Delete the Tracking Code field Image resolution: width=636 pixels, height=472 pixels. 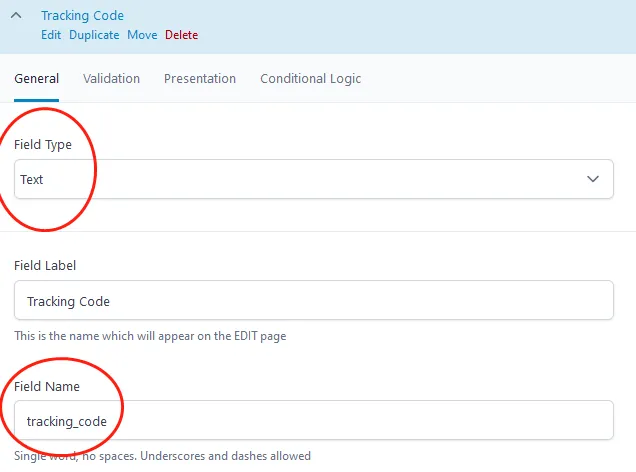[x=181, y=35]
